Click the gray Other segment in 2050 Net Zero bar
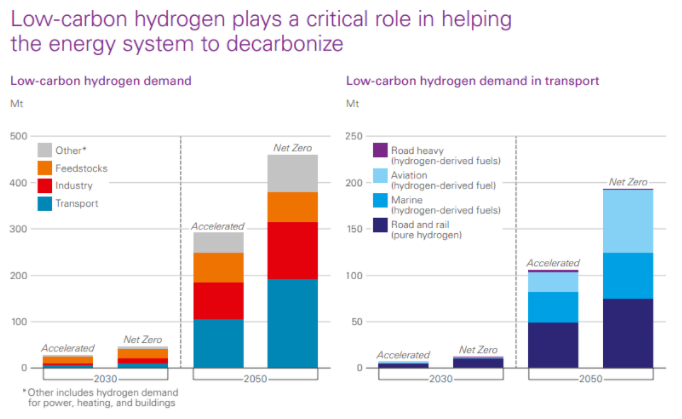The height and width of the screenshot is (419, 682). [x=292, y=173]
